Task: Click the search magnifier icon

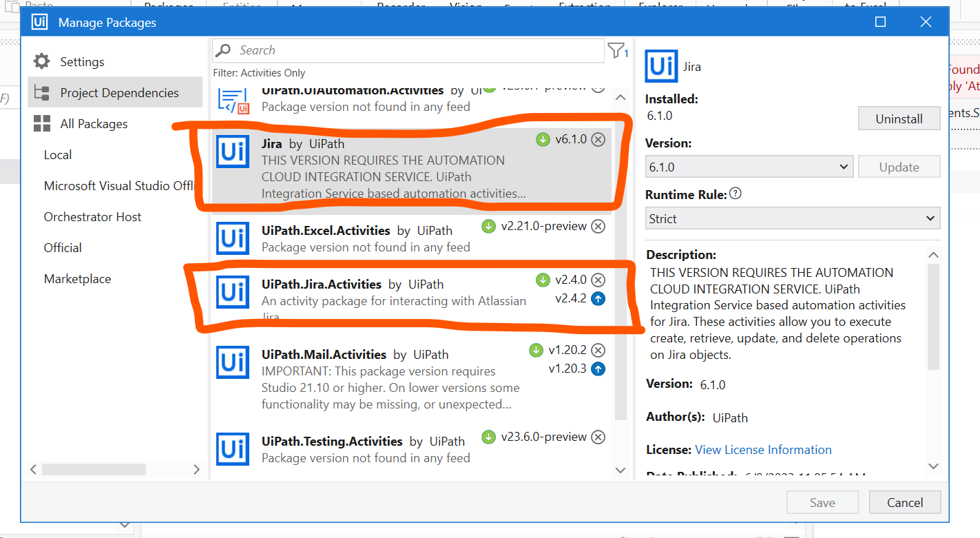Action: 223,50
